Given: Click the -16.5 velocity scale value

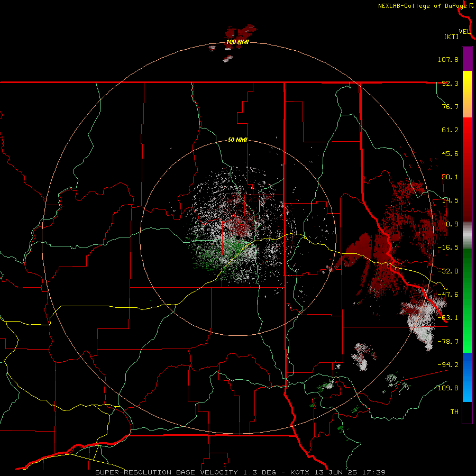Looking at the screenshot, I should tap(448, 248).
